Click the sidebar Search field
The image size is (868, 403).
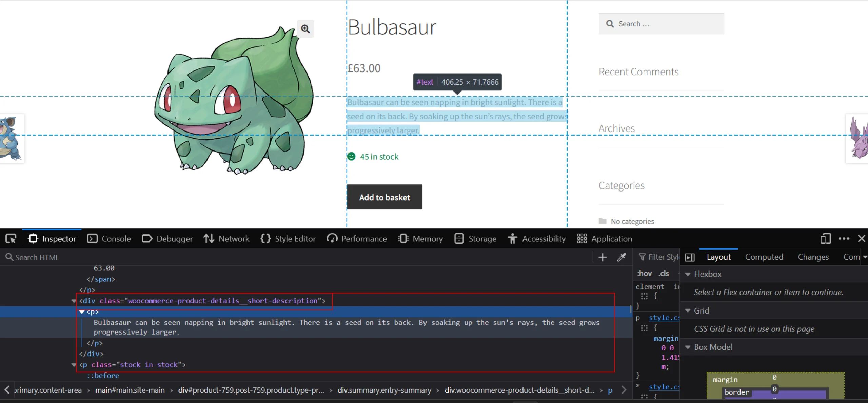[x=661, y=24]
